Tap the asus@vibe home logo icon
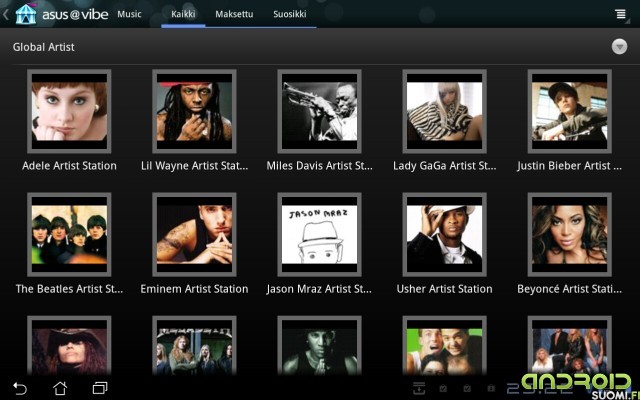This screenshot has height=400, width=640. 26,14
